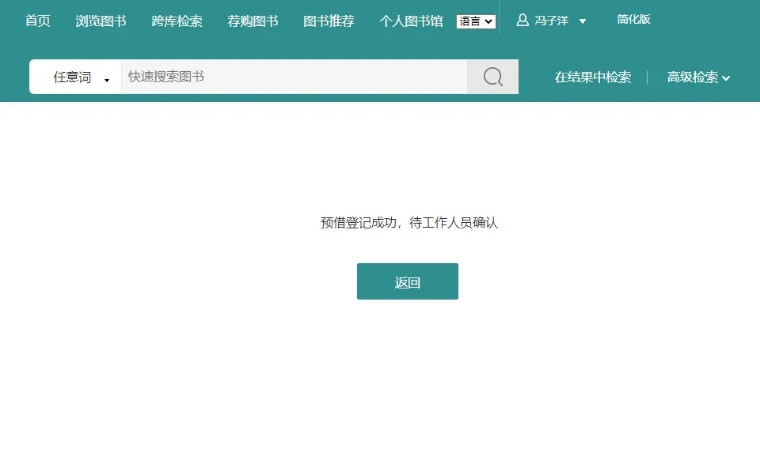Open the 语言 language selector
The height and width of the screenshot is (456, 760).
pos(476,21)
